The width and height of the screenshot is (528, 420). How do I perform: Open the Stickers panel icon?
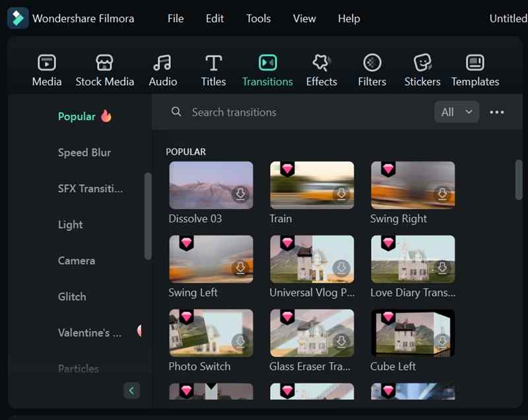(x=422, y=63)
